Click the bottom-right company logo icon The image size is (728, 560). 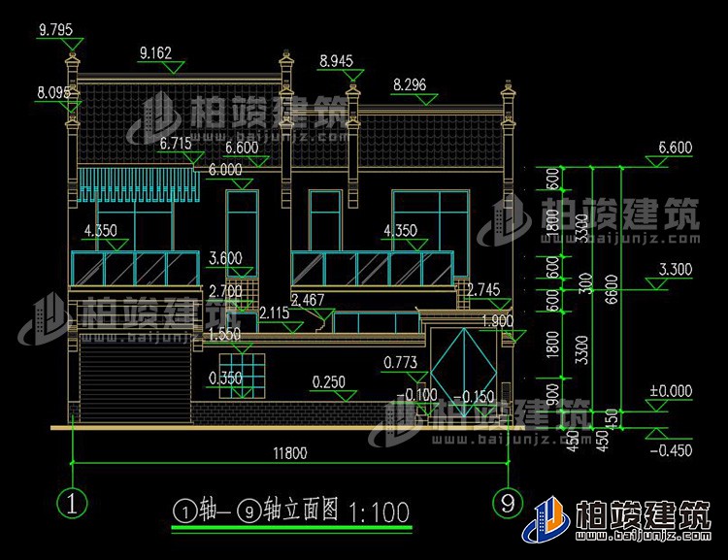(x=546, y=519)
